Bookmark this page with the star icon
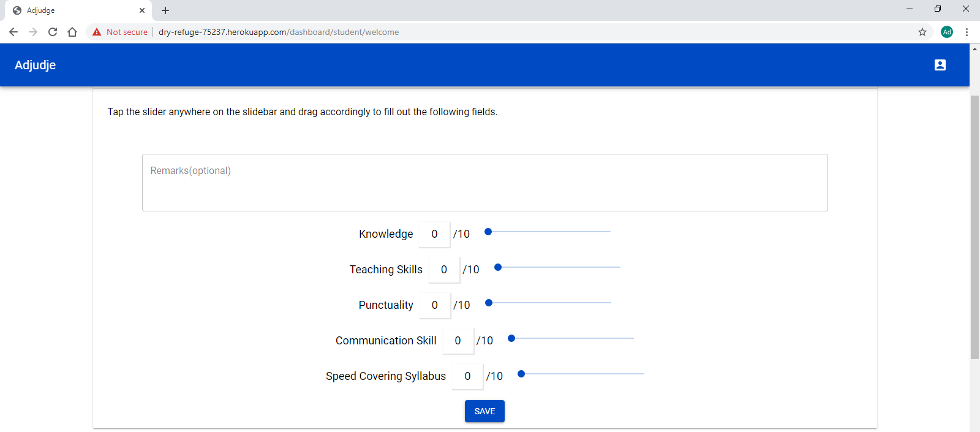Viewport: 980px width, 432px height. [x=922, y=32]
